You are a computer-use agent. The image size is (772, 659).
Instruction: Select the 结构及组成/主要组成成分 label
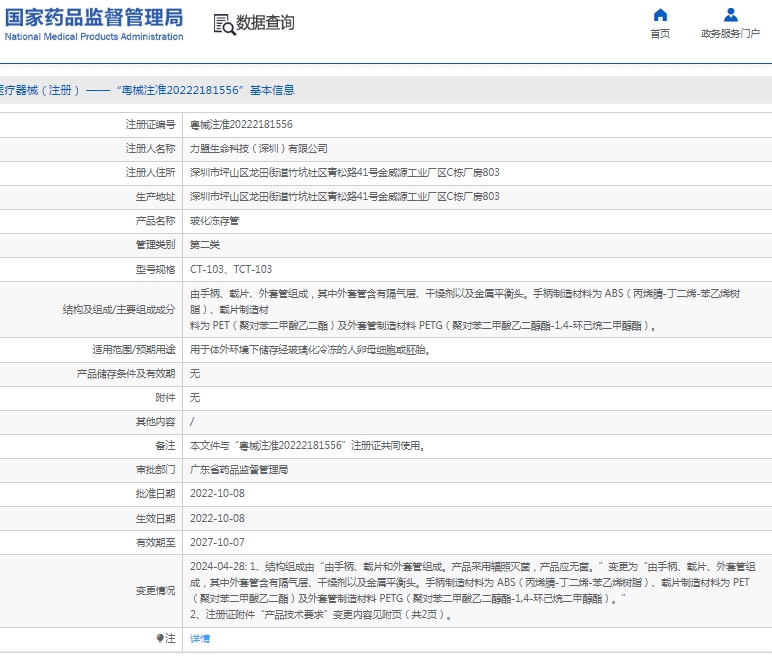coord(119,309)
